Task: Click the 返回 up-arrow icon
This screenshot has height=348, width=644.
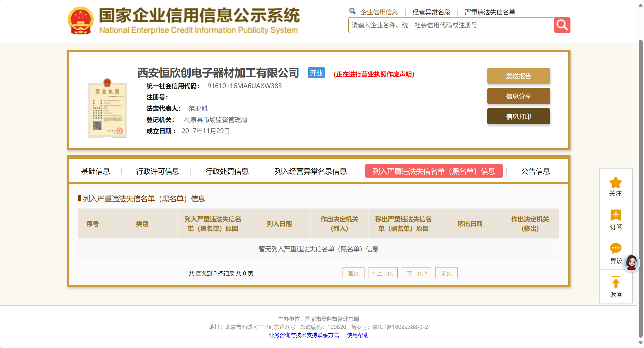Action: 615,283
